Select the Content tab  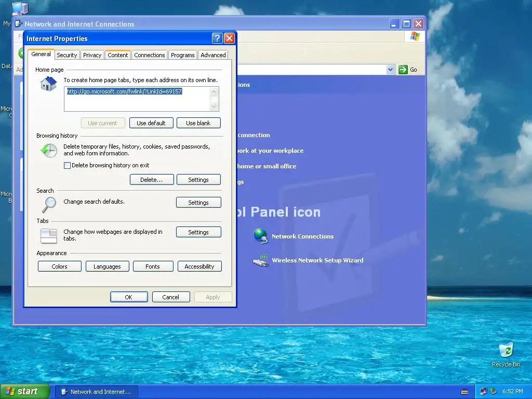(x=118, y=55)
